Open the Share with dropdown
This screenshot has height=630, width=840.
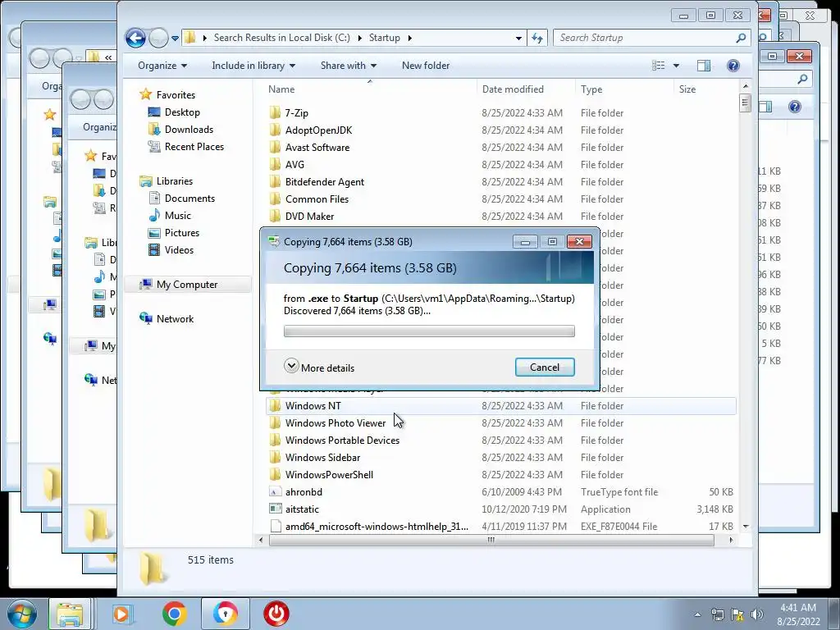point(348,66)
